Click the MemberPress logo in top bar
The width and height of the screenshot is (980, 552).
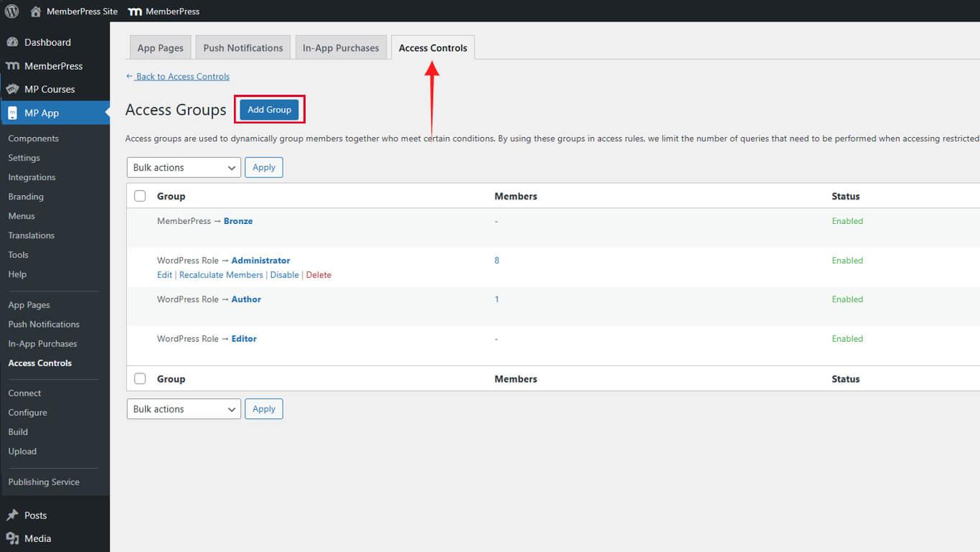click(x=134, y=11)
